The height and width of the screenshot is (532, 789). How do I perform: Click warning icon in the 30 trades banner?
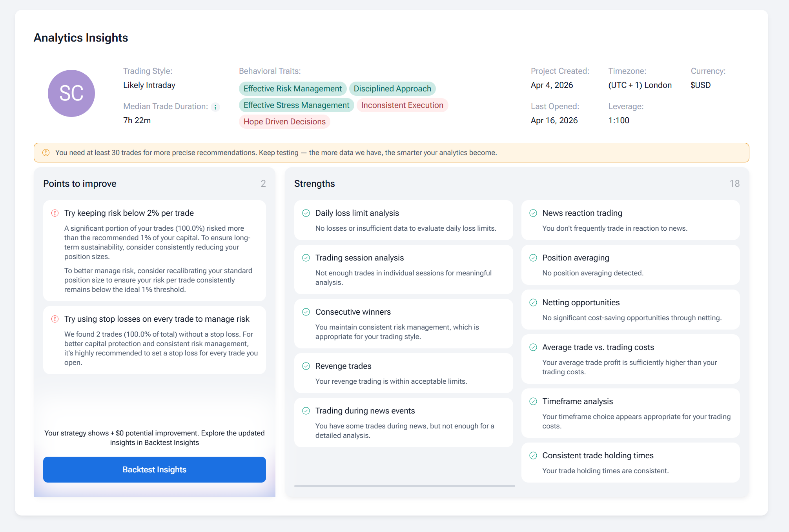tap(46, 153)
